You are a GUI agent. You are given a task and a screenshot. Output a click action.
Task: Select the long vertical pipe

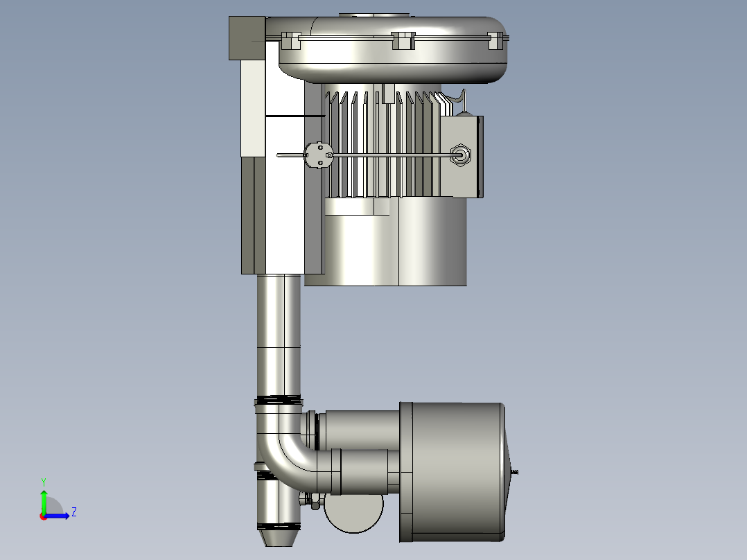pos(279,335)
